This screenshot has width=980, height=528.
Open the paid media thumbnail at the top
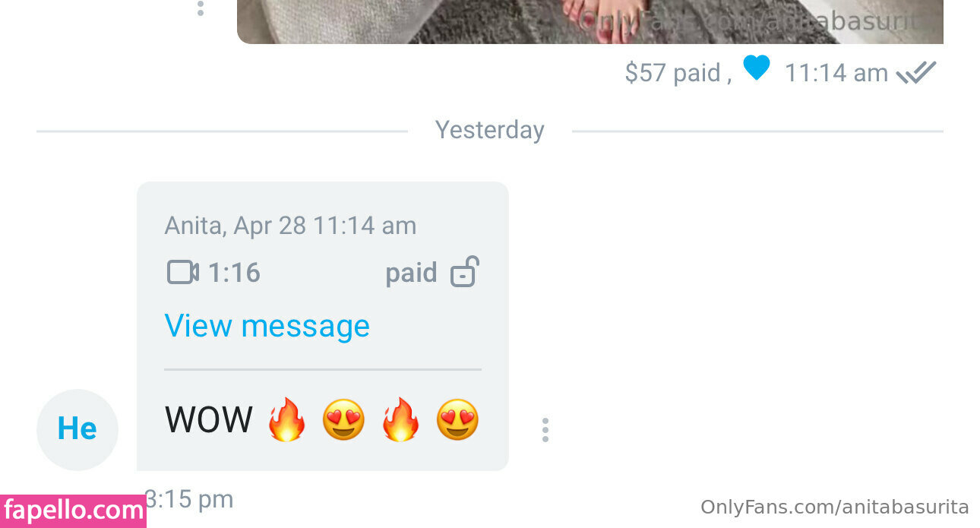click(x=590, y=21)
